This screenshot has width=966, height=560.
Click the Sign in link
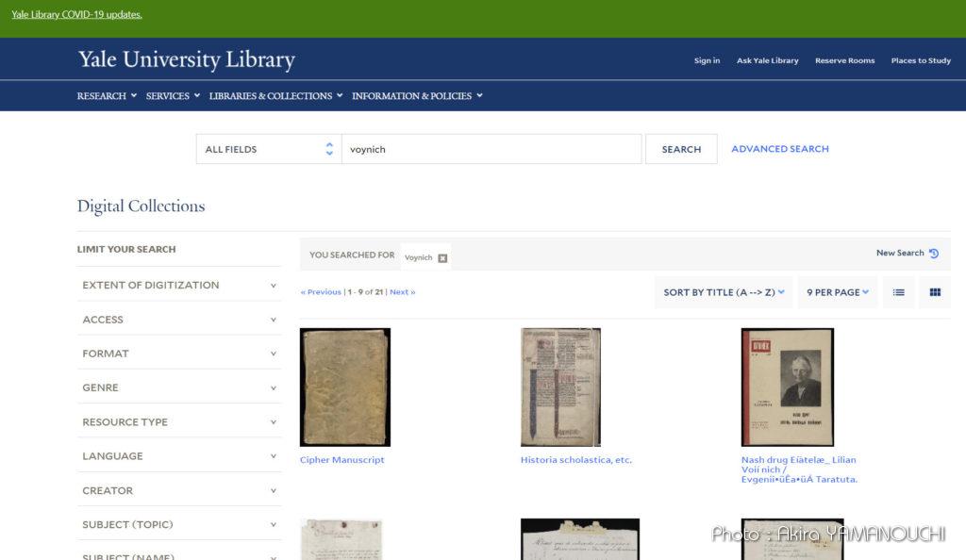coord(707,60)
